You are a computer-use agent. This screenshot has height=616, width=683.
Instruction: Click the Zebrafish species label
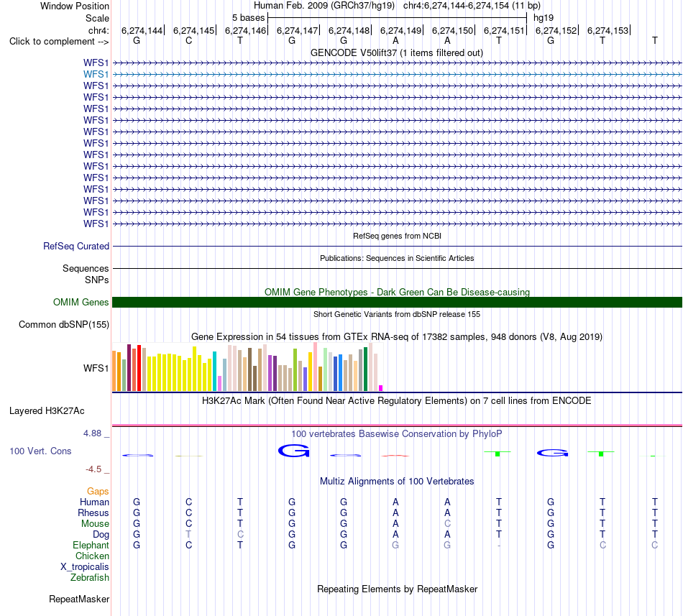click(90, 577)
